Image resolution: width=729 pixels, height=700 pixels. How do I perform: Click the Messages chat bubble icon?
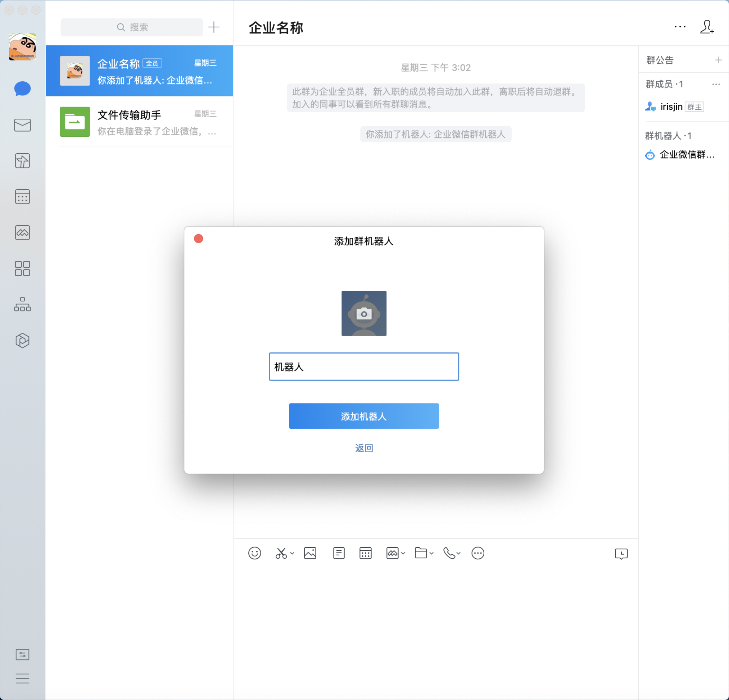(22, 89)
